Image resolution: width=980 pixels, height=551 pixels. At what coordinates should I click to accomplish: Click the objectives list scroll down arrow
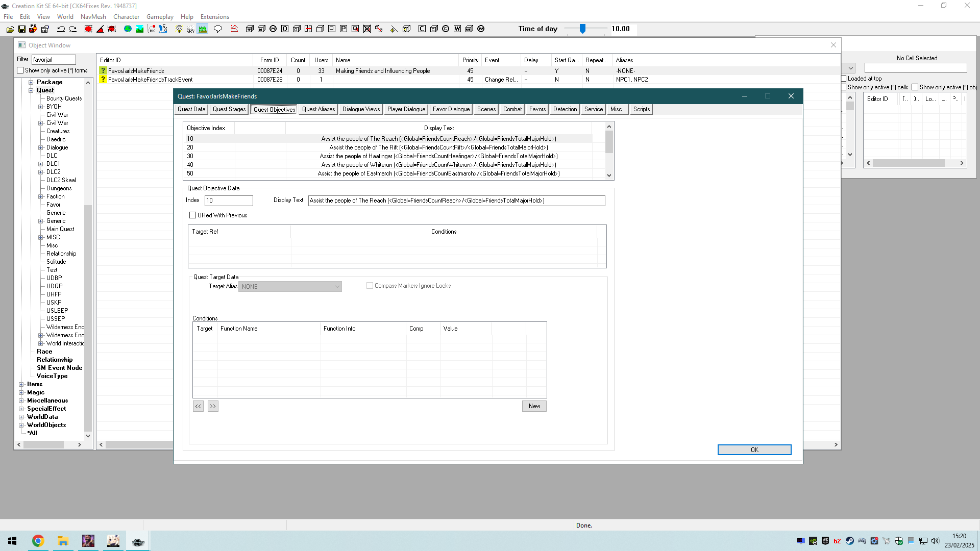coord(609,175)
